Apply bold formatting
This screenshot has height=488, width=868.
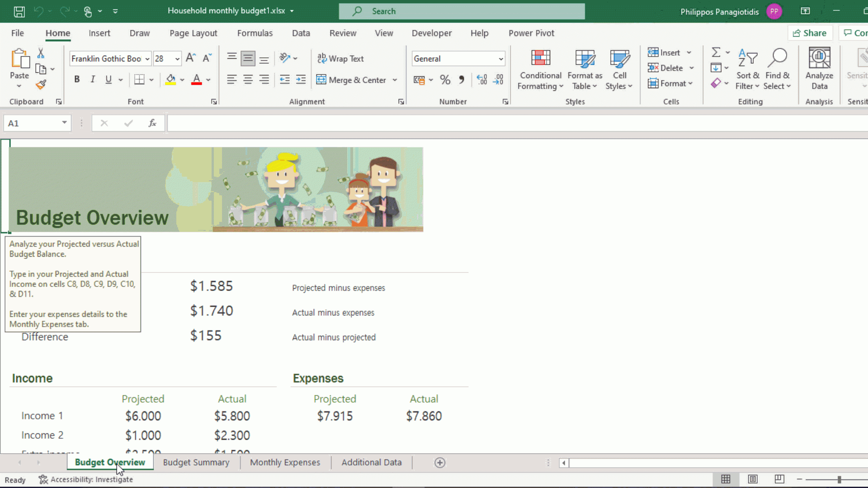77,79
